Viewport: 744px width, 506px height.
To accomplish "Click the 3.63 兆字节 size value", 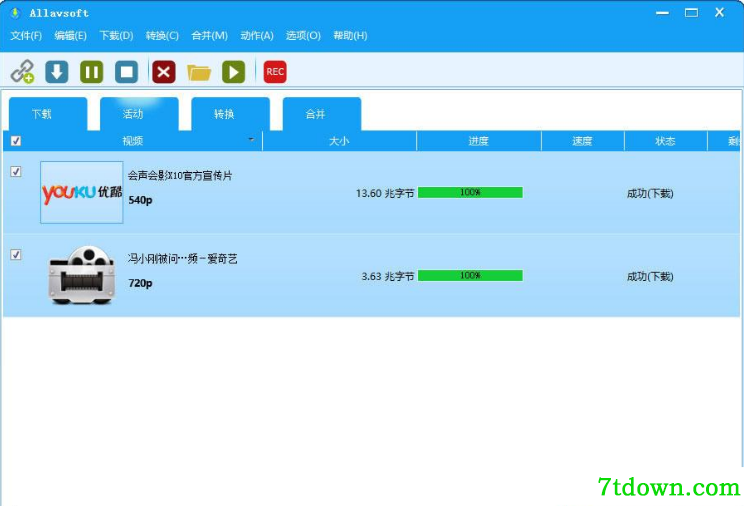I will pos(388,276).
